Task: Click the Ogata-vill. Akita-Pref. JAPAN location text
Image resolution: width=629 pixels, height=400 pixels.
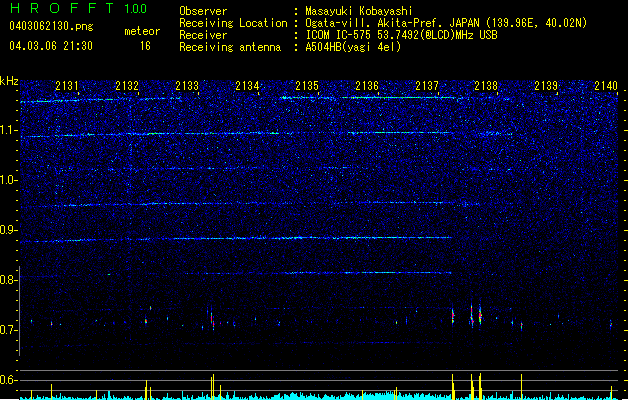Action: pos(446,23)
